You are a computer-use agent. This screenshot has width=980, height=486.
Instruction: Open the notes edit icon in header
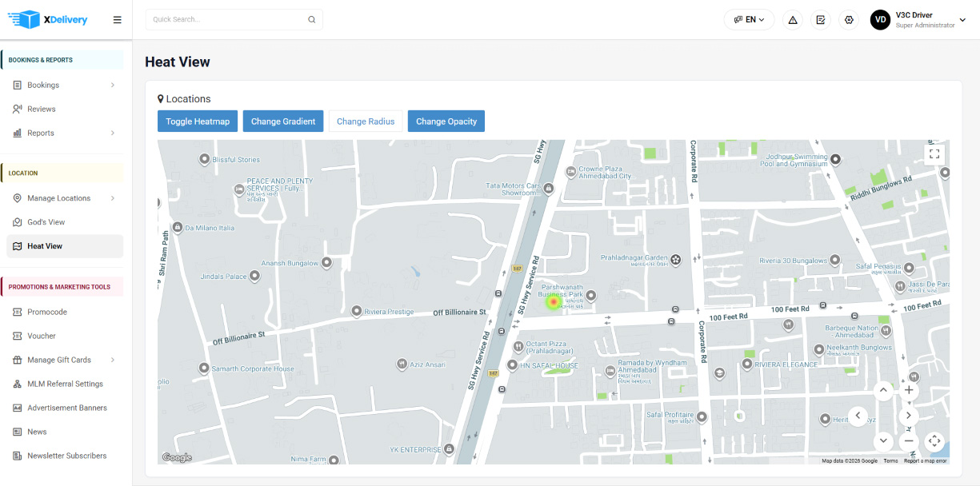[x=821, y=20]
